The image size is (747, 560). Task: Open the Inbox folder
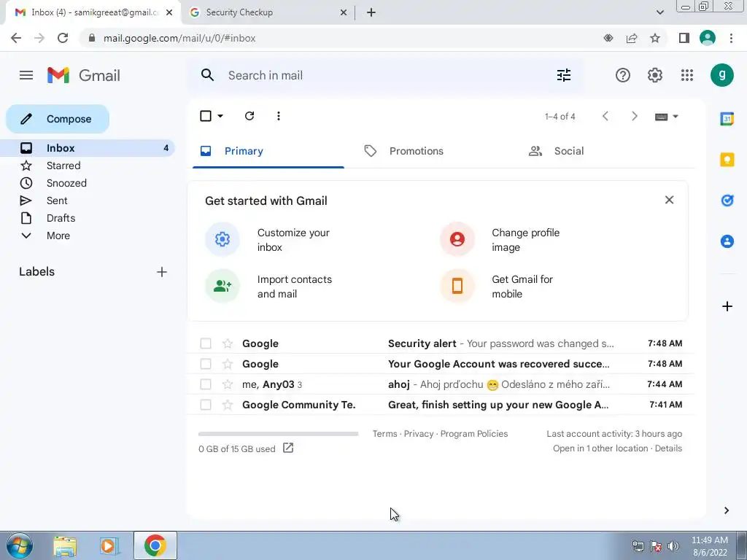pyautogui.click(x=88, y=148)
